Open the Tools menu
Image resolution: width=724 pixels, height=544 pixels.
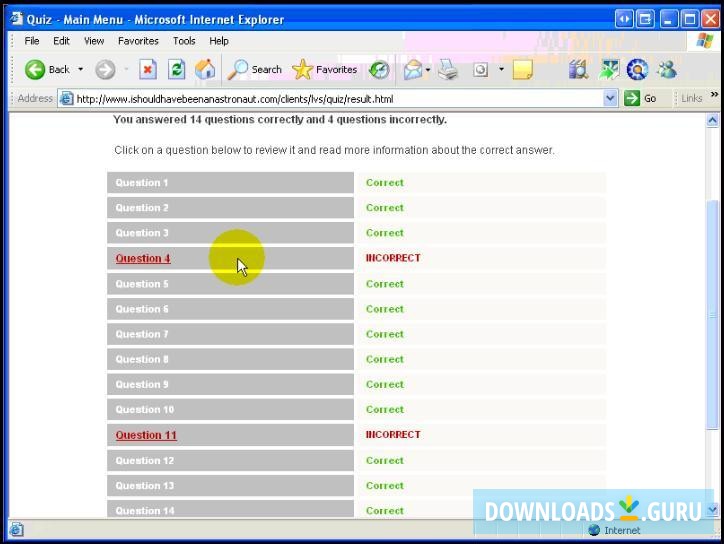point(184,41)
